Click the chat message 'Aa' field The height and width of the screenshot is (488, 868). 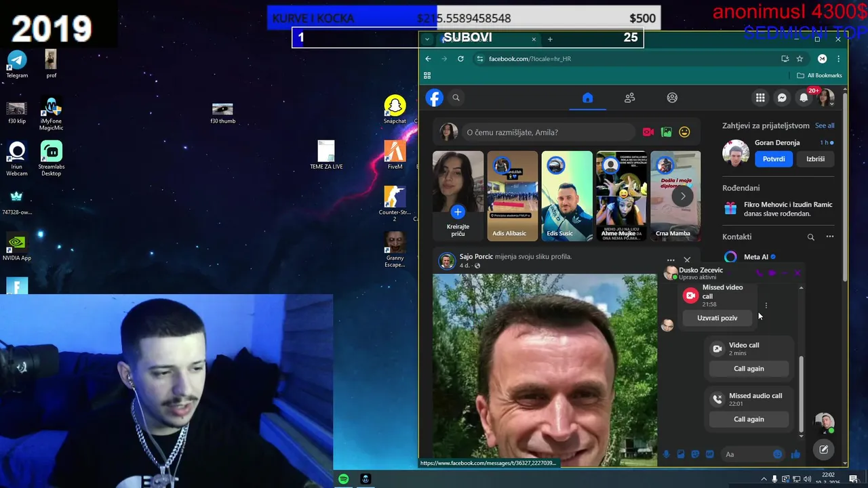point(746,454)
